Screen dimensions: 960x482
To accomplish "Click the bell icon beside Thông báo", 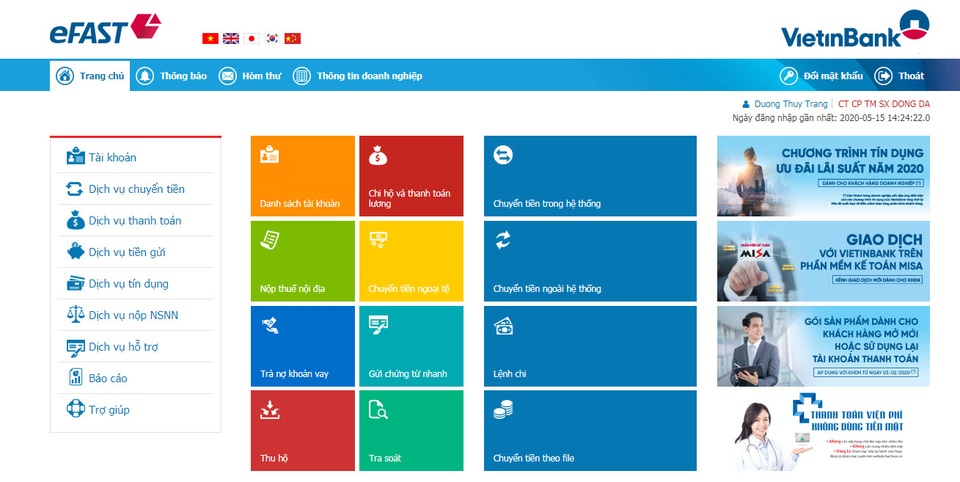I will pyautogui.click(x=144, y=76).
